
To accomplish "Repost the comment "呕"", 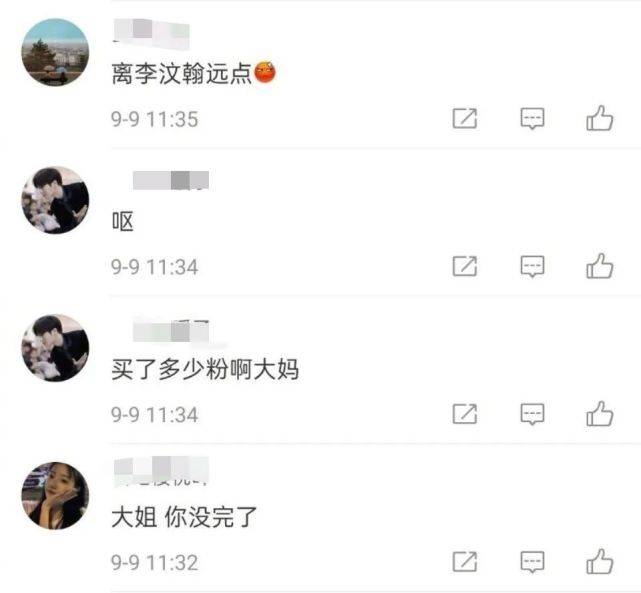I will (x=465, y=266).
